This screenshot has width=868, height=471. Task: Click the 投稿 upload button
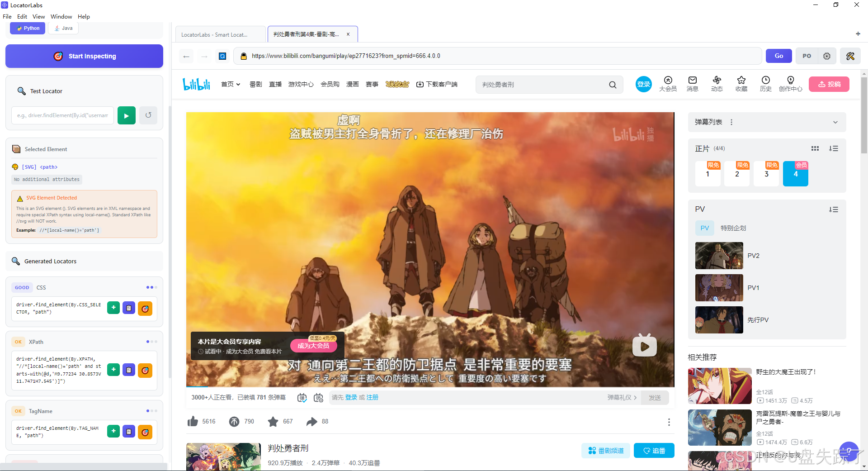829,84
